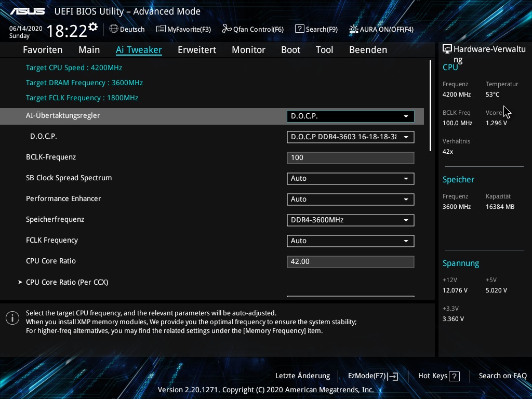
Task: Click the BCLK Freq value 100.0 MHz
Action: (457, 123)
